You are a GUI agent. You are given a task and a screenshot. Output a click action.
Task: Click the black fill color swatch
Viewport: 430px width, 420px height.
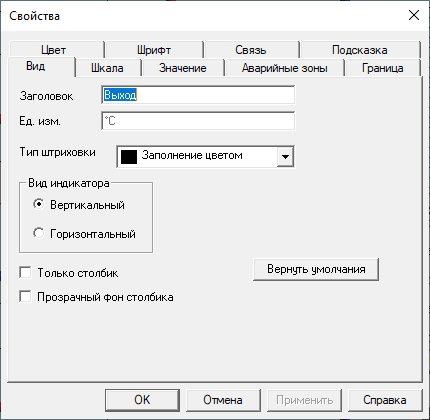(x=129, y=157)
